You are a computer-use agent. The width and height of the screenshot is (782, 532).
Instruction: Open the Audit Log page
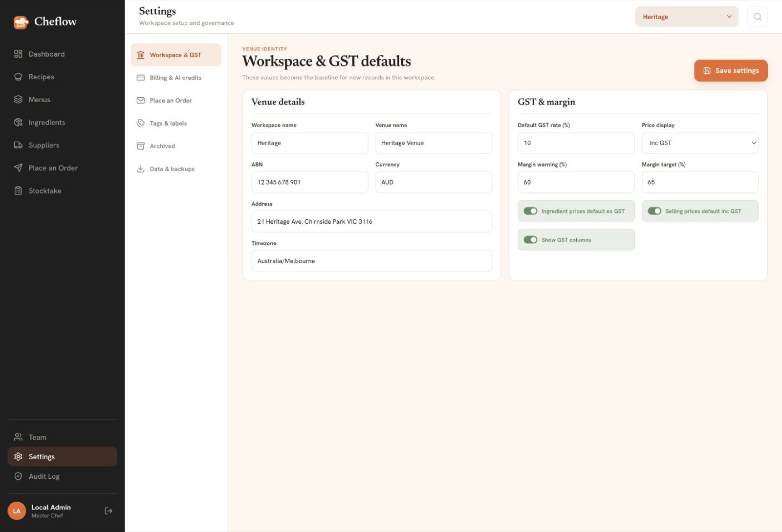coord(62,476)
